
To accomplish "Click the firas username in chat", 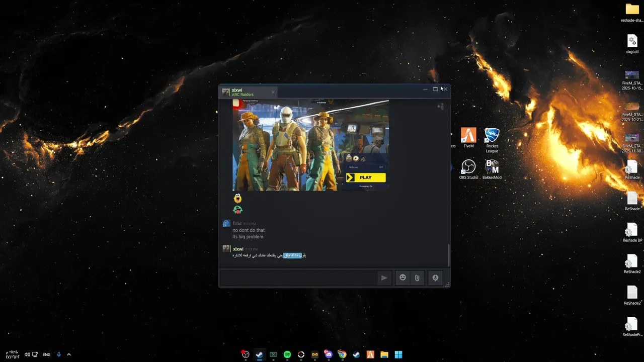I will 237,223.
